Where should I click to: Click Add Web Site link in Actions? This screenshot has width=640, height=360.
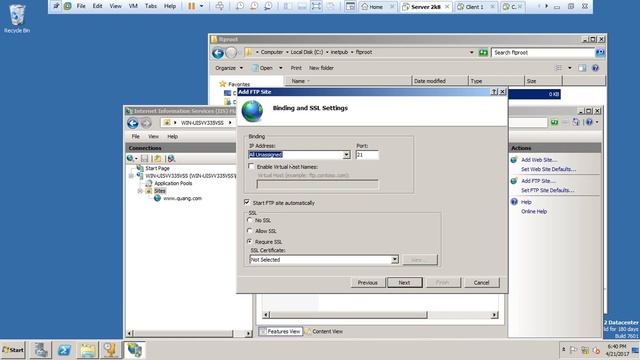click(539, 160)
